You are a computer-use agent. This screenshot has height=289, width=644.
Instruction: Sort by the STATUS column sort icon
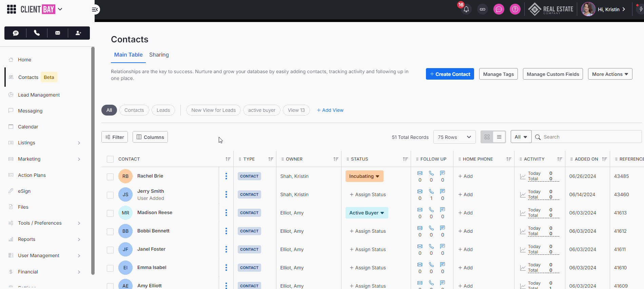[x=405, y=159]
